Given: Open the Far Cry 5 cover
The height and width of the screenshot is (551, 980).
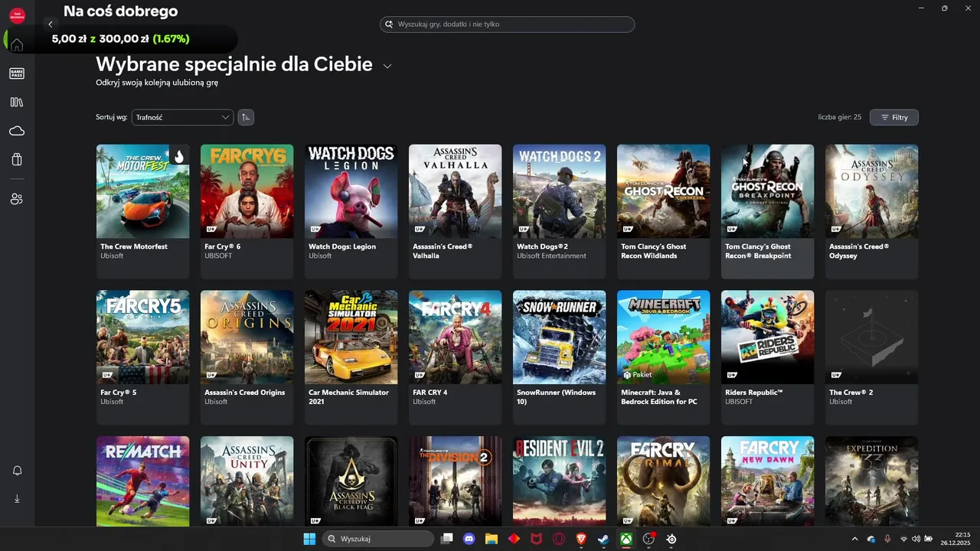Looking at the screenshot, I should 142,337.
